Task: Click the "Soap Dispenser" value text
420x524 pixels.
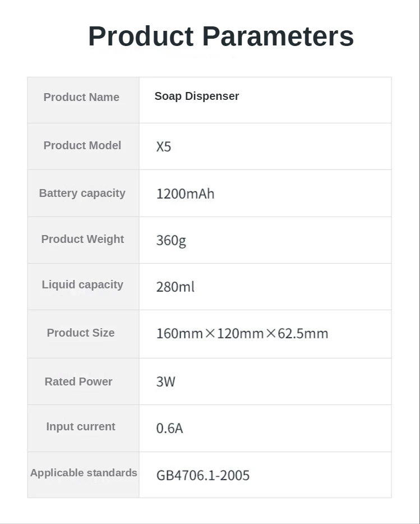Action: 196,96
